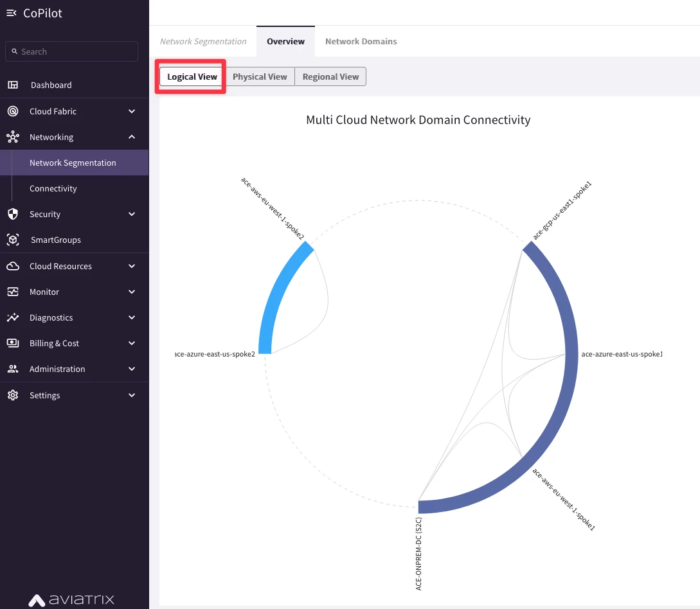Expand the Security chevron
Viewport: 700px width, 609px height.
pyautogui.click(x=132, y=214)
